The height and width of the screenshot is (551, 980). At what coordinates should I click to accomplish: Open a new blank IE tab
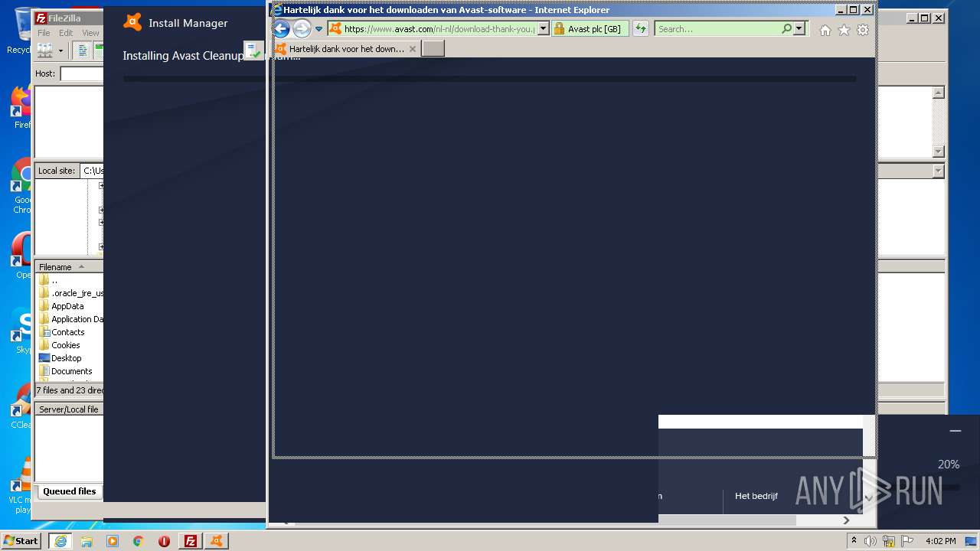point(433,48)
